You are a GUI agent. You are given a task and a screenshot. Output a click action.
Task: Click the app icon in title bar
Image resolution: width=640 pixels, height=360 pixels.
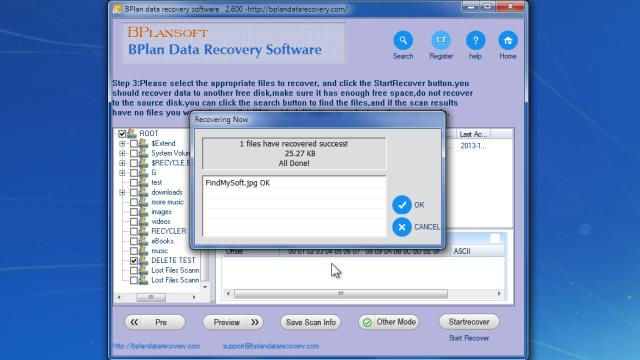pyautogui.click(x=117, y=9)
